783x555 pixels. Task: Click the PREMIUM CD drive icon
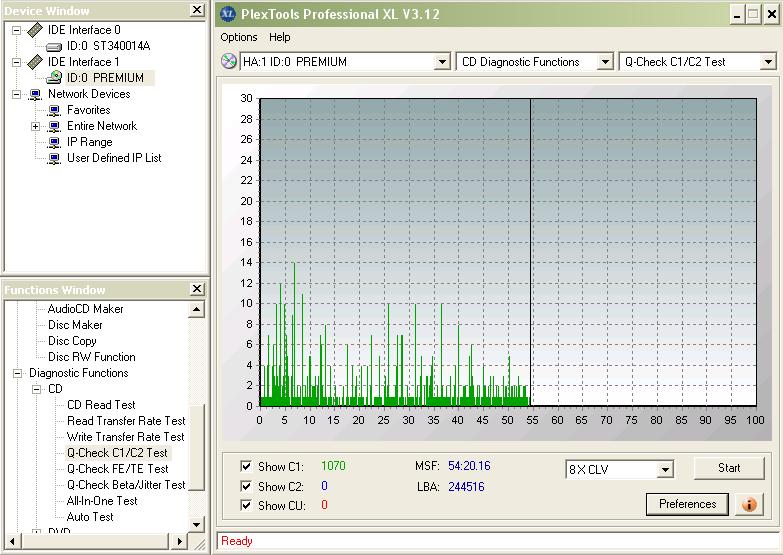coord(53,77)
